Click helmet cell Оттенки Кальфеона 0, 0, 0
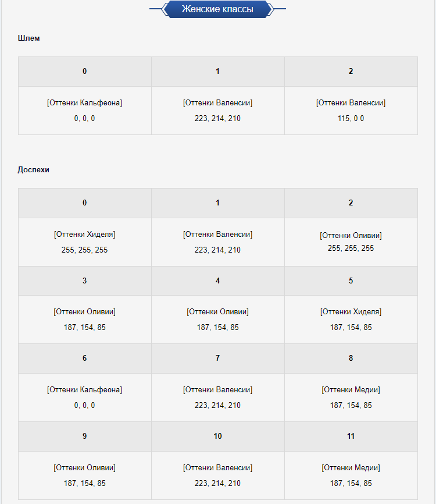This screenshot has width=436, height=504. [85, 111]
